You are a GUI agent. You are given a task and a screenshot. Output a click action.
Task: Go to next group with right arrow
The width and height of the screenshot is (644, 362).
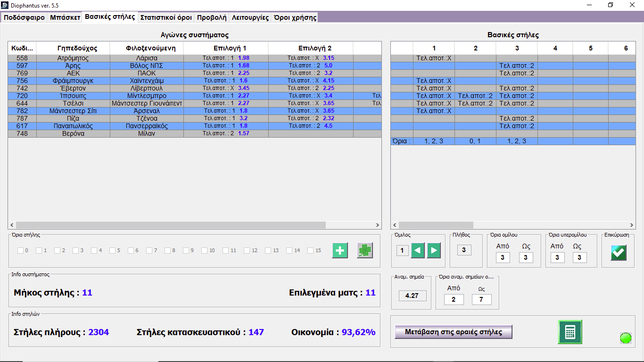(434, 250)
